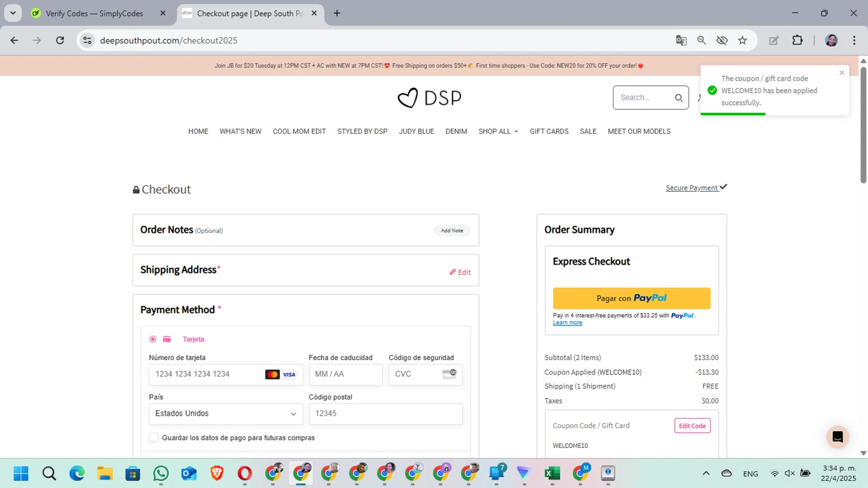Click the DSP heart logo
The width and height of the screenshot is (868, 488).
pyautogui.click(x=429, y=98)
